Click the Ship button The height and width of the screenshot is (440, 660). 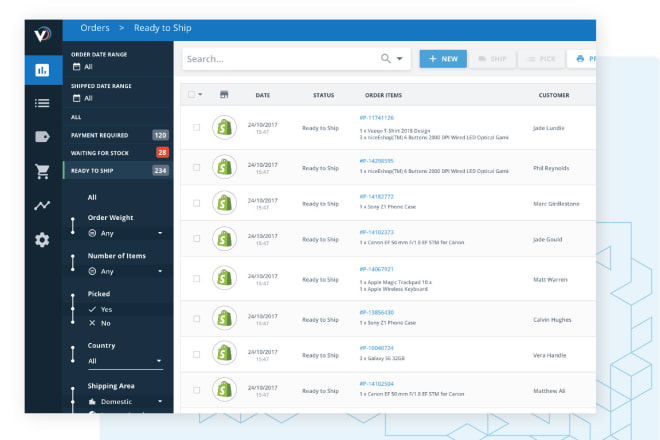pos(492,59)
